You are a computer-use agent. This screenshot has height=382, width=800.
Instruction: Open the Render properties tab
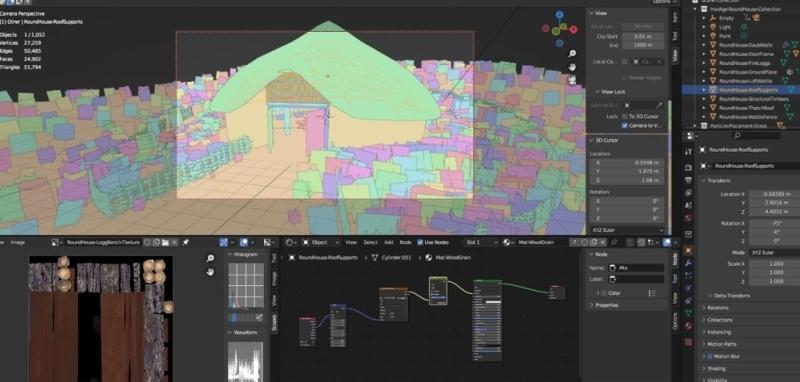(x=688, y=167)
